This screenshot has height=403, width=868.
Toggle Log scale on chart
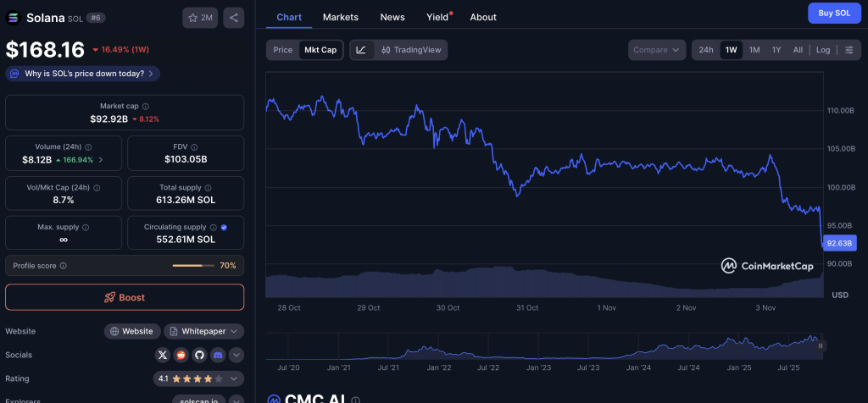pyautogui.click(x=823, y=50)
